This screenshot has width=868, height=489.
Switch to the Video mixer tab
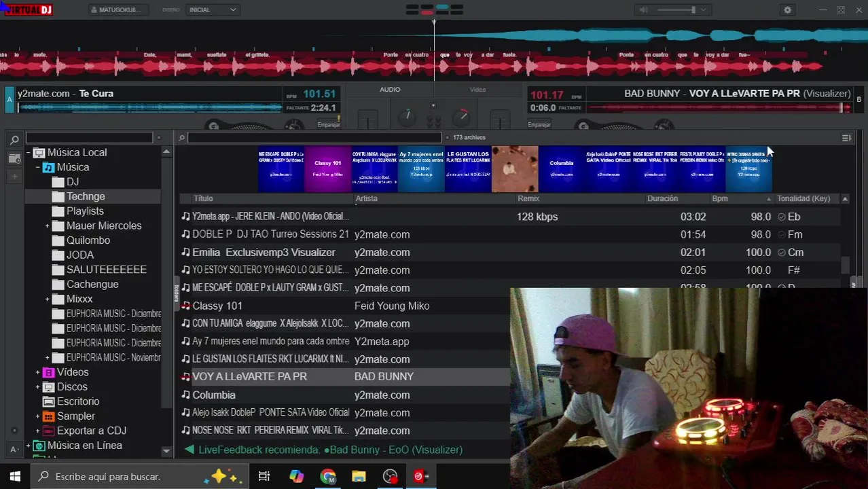click(477, 90)
